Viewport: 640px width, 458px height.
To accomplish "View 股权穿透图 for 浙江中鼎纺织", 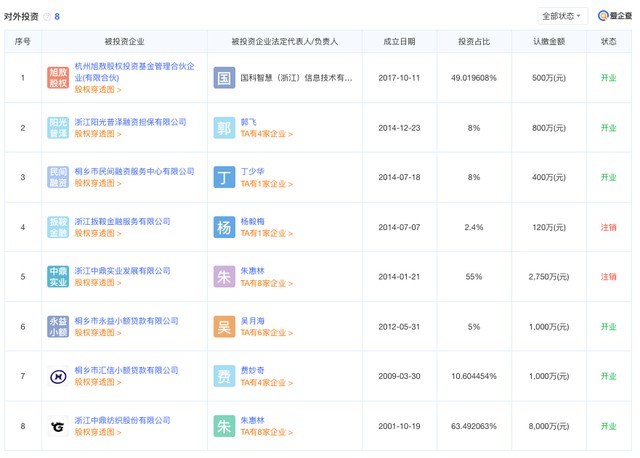I will point(98,432).
